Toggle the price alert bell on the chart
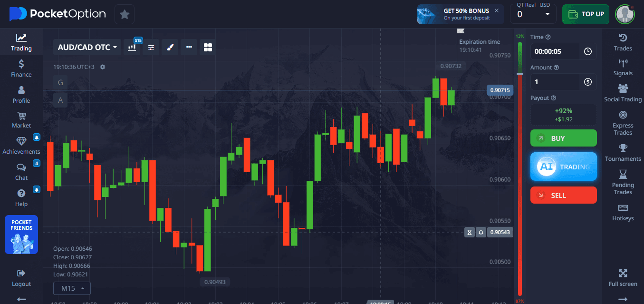The image size is (644, 304). point(481,232)
